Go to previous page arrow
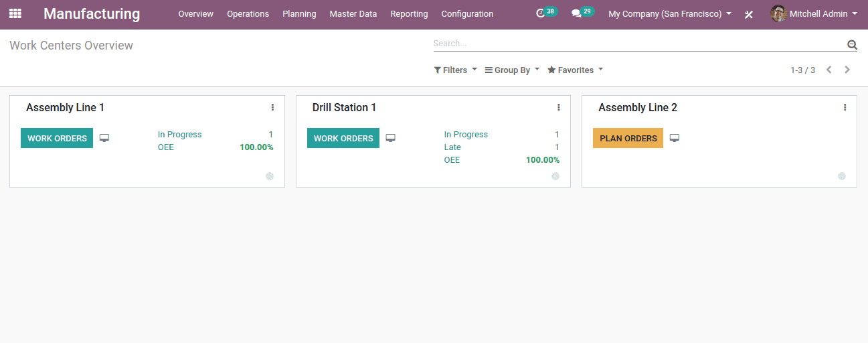 point(829,70)
